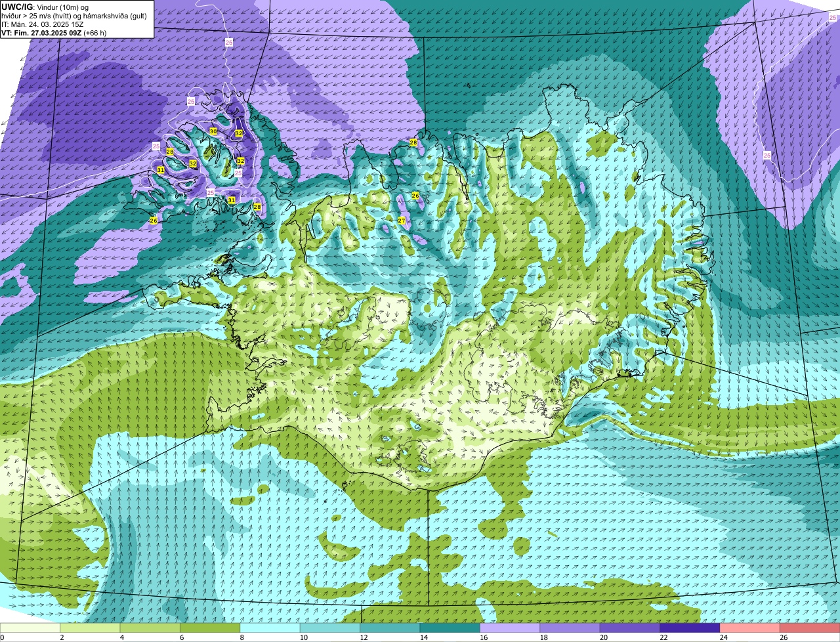The image size is (840, 642).
Task: Choose the 10–12 m/s legend swatch
Action: [329, 628]
